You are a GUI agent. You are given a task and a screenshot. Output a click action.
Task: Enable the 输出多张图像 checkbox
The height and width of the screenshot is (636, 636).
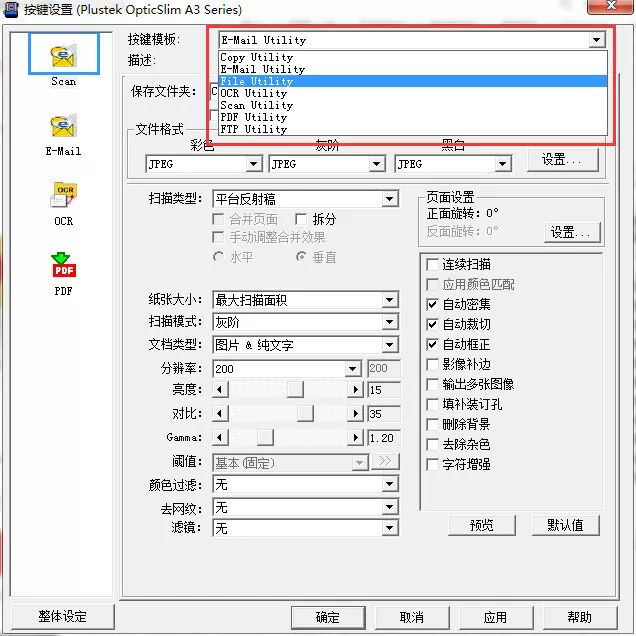click(432, 384)
